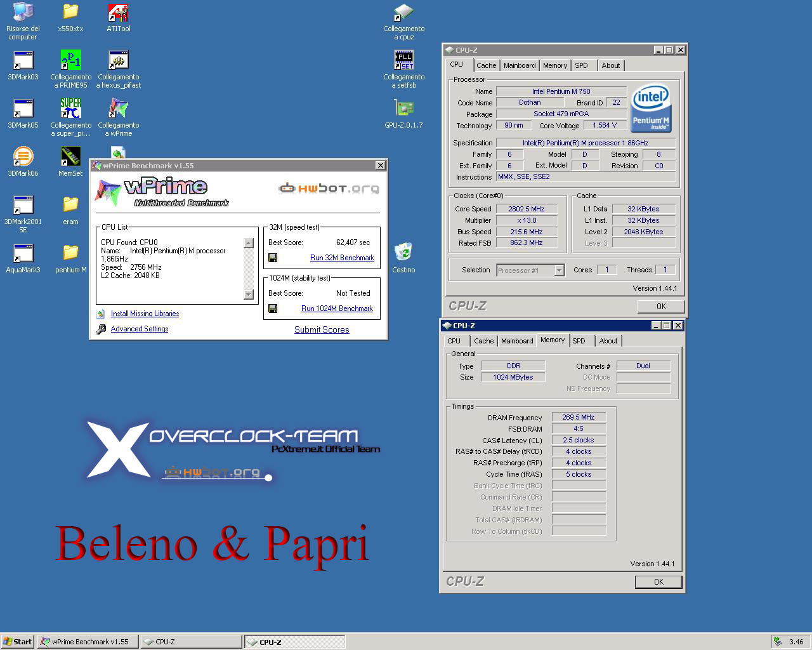Open SPD tab in bottom CPU-Z
The image size is (812, 650).
[x=579, y=341]
